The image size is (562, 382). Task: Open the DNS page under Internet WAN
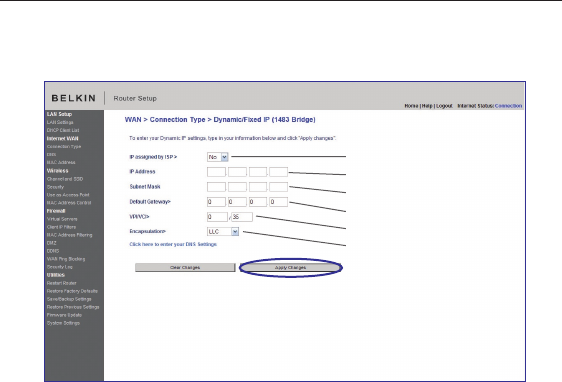coord(51,155)
